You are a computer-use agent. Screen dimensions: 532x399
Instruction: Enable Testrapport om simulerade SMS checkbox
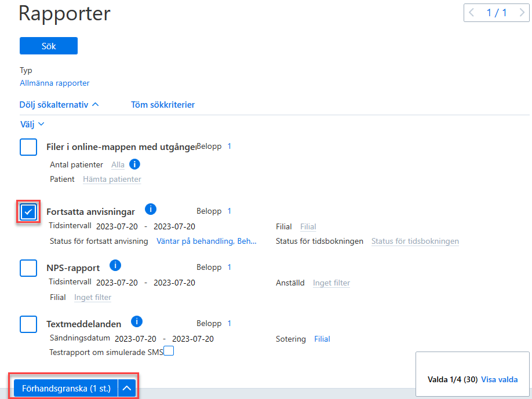[169, 351]
